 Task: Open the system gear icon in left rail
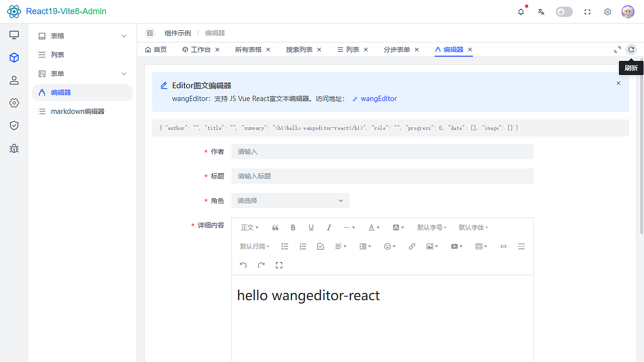[x=14, y=103]
